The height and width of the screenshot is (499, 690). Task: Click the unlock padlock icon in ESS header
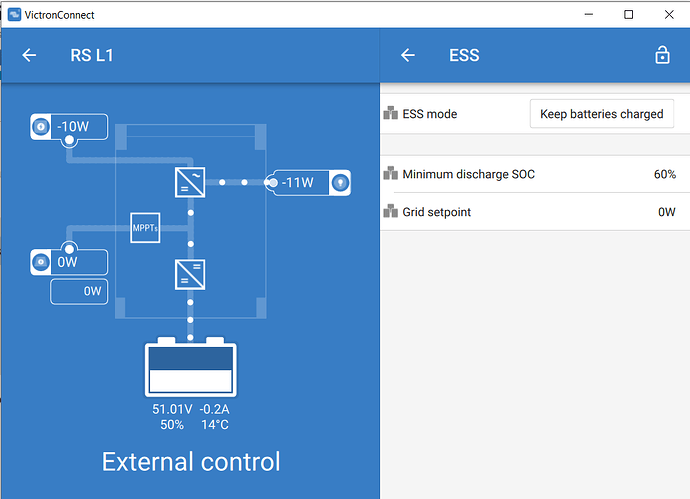click(x=662, y=55)
